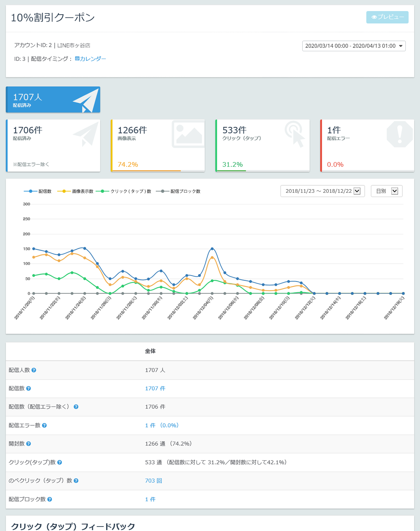The width and height of the screenshot is (420, 531).
Task: Click help icon beside のべクリック(タップ)数
Action: point(76,481)
